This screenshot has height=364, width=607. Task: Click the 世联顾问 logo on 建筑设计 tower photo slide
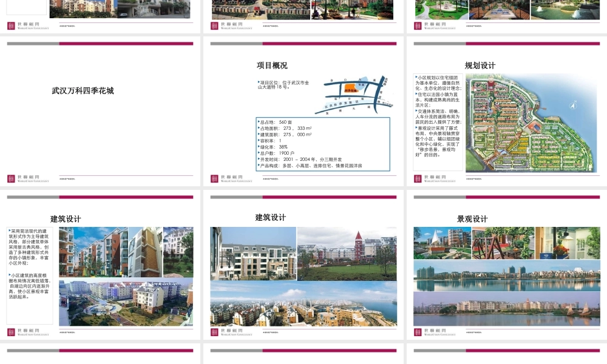pyautogui.click(x=231, y=332)
